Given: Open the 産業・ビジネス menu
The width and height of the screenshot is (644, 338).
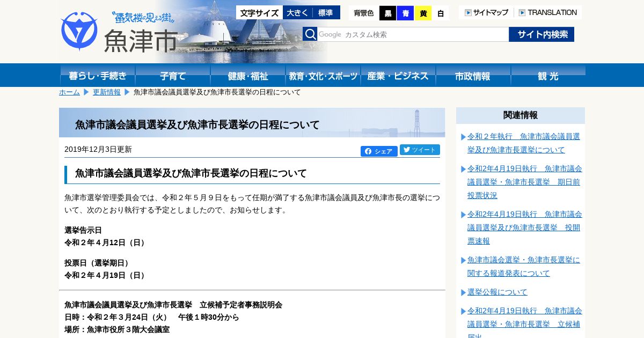Looking at the screenshot, I should pos(398,75).
